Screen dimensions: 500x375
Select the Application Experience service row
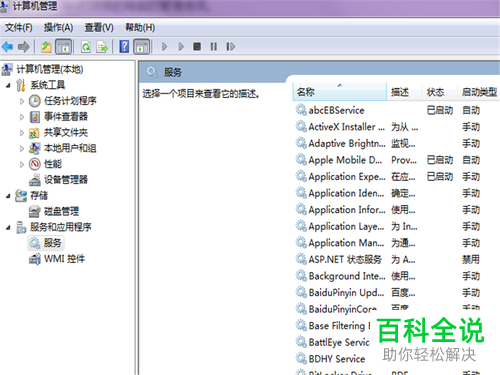397,177
